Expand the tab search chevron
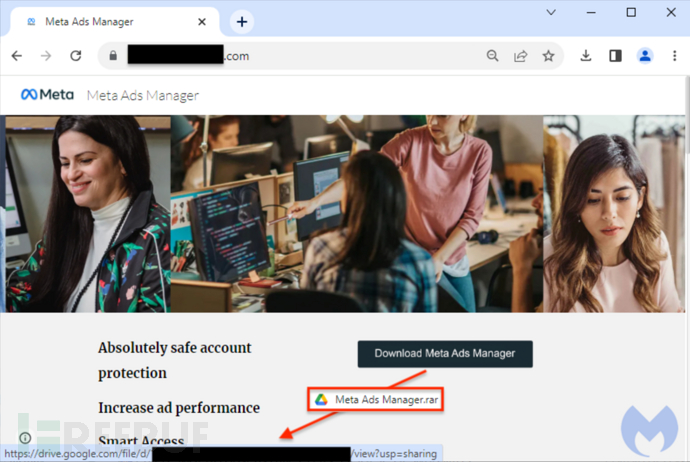 coord(551,12)
